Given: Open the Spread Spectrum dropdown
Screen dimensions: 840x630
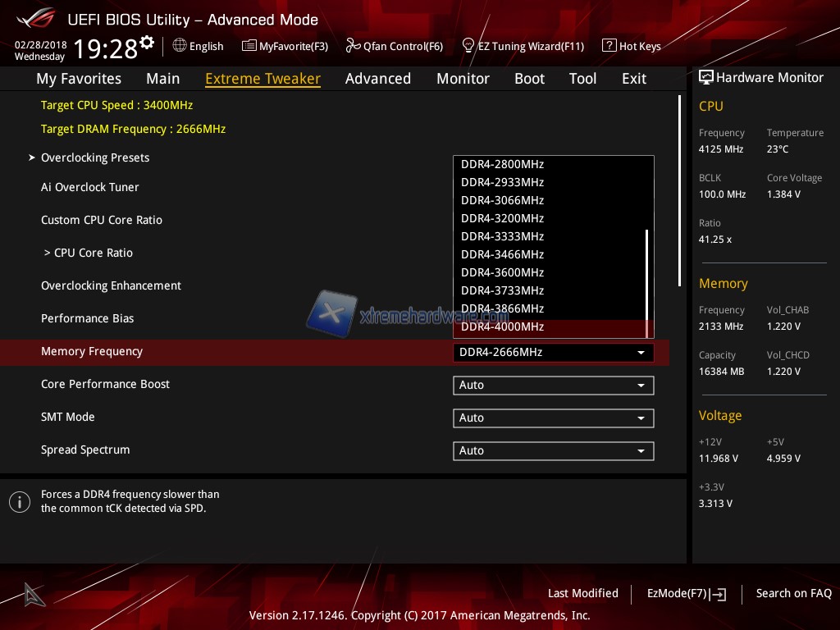Looking at the screenshot, I should click(x=553, y=450).
